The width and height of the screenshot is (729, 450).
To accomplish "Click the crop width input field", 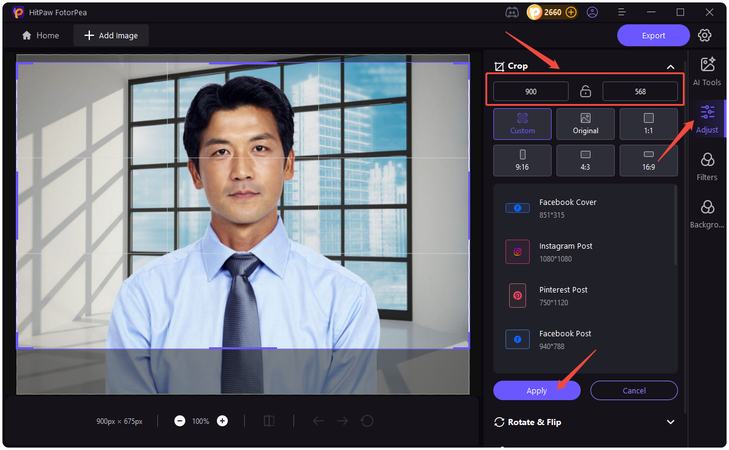I will (x=530, y=91).
